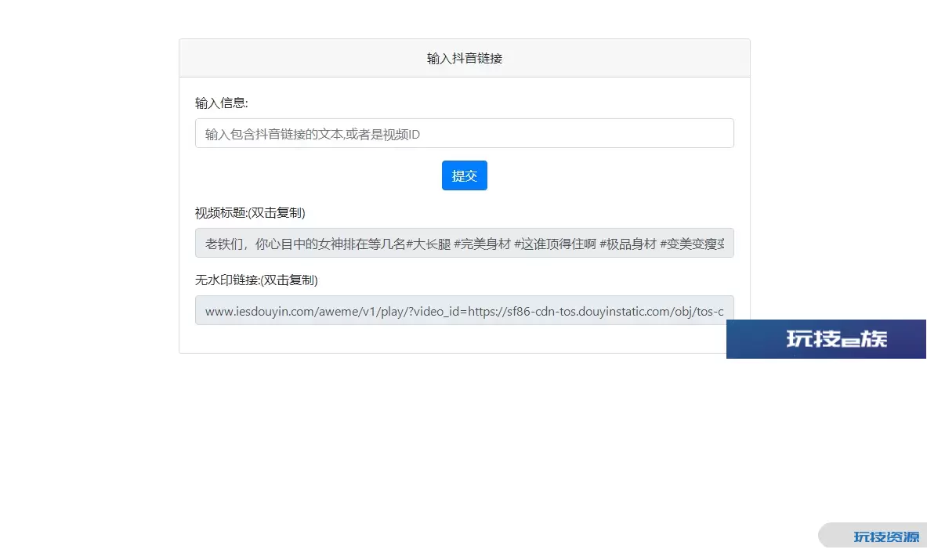
Task: Click the #大长腿 hashtag in title
Action: click(429, 244)
